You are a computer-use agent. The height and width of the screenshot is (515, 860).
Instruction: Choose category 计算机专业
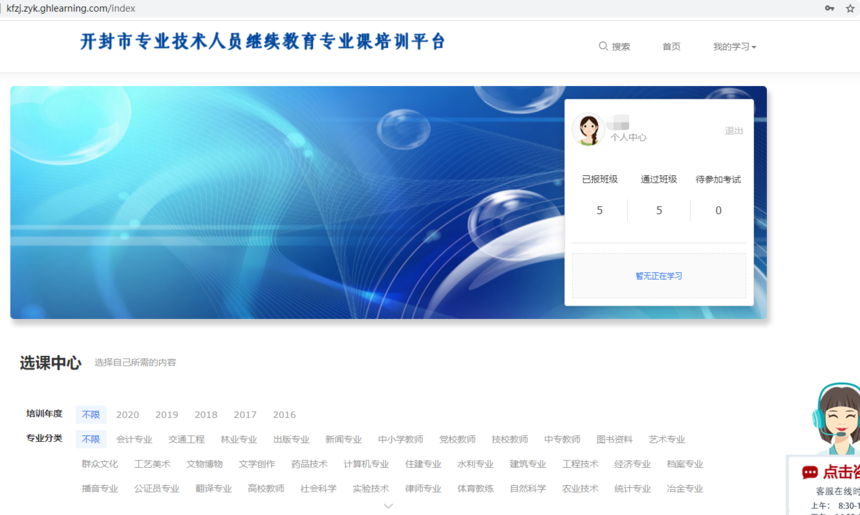pos(366,464)
